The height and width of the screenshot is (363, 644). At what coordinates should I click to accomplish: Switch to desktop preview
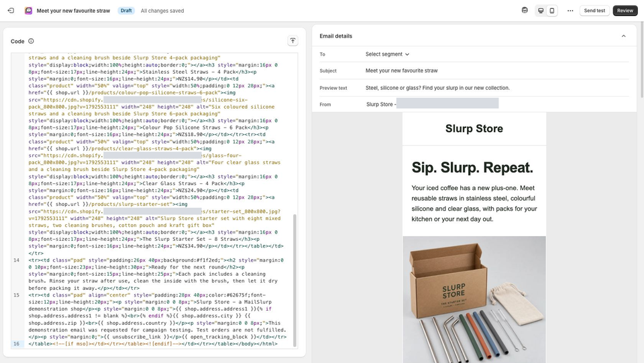pos(541,11)
